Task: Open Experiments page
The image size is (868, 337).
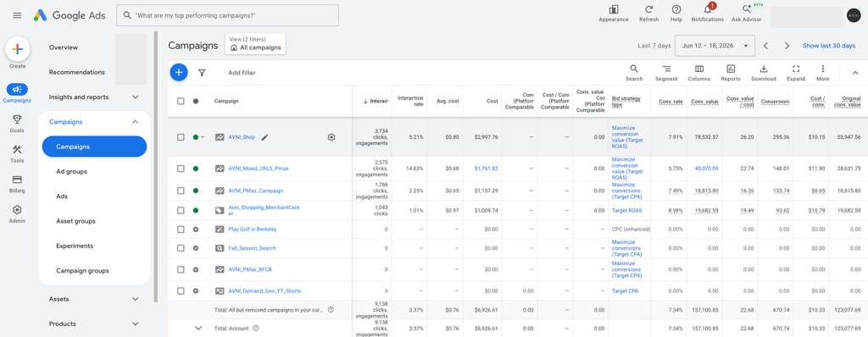Action: [75, 246]
